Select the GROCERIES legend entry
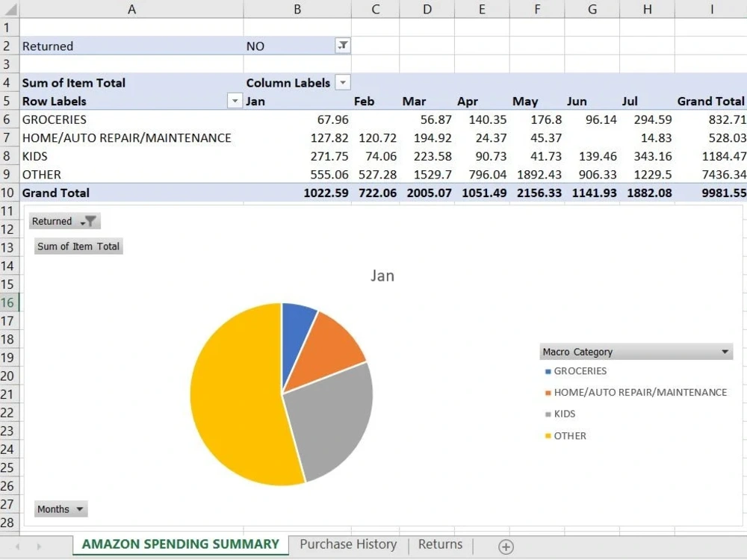Screen dimensions: 747x560 click(x=575, y=371)
